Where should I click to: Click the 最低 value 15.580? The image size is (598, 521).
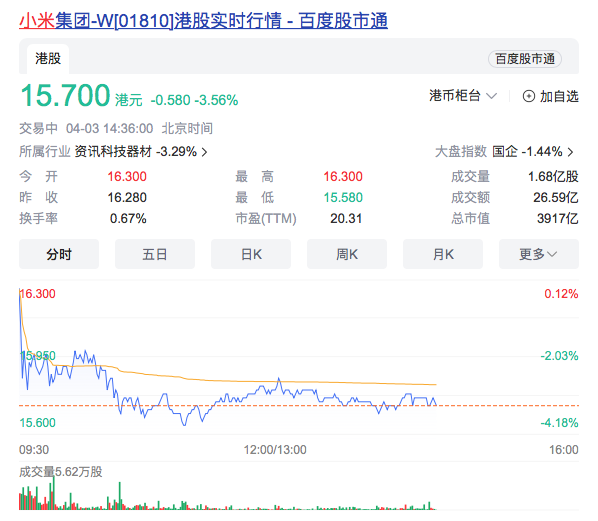(343, 198)
